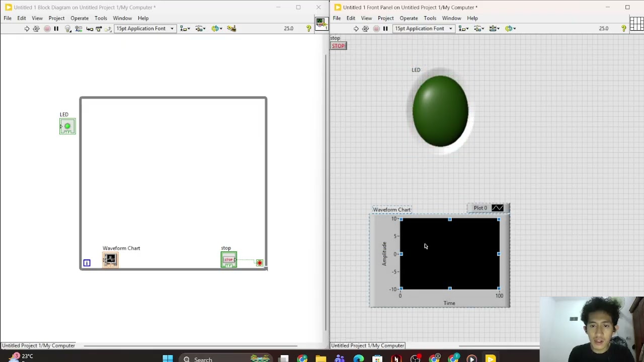This screenshot has height=362, width=644.
Task: Open the Front Panel Project menu
Action: (386, 18)
